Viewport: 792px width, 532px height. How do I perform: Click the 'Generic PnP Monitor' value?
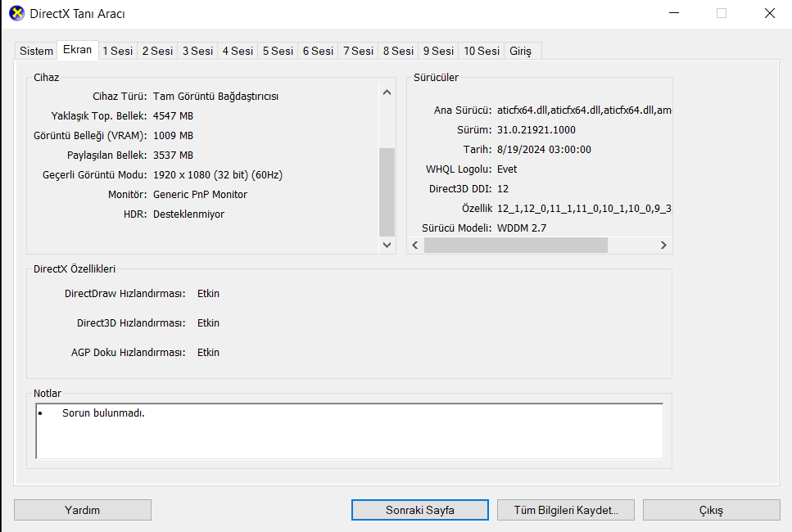(200, 194)
